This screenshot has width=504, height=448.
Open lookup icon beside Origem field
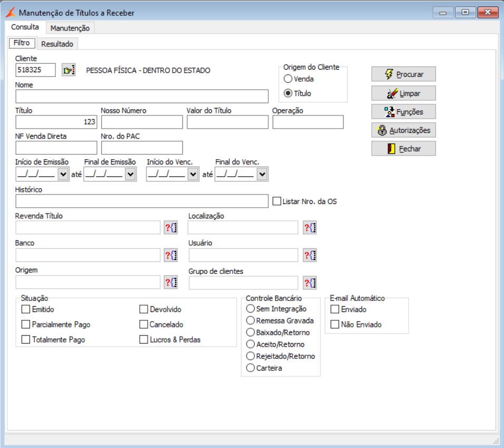coord(171,282)
